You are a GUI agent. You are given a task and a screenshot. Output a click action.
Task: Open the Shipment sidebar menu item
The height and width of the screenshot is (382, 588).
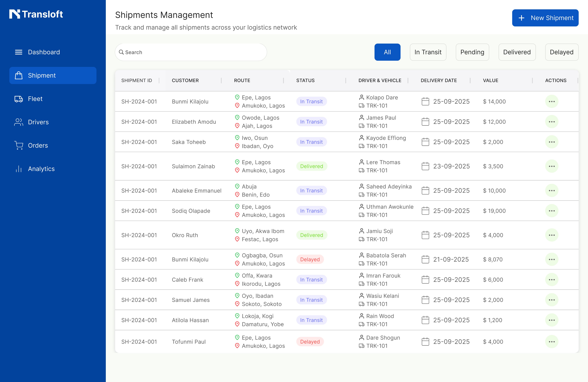(x=53, y=75)
